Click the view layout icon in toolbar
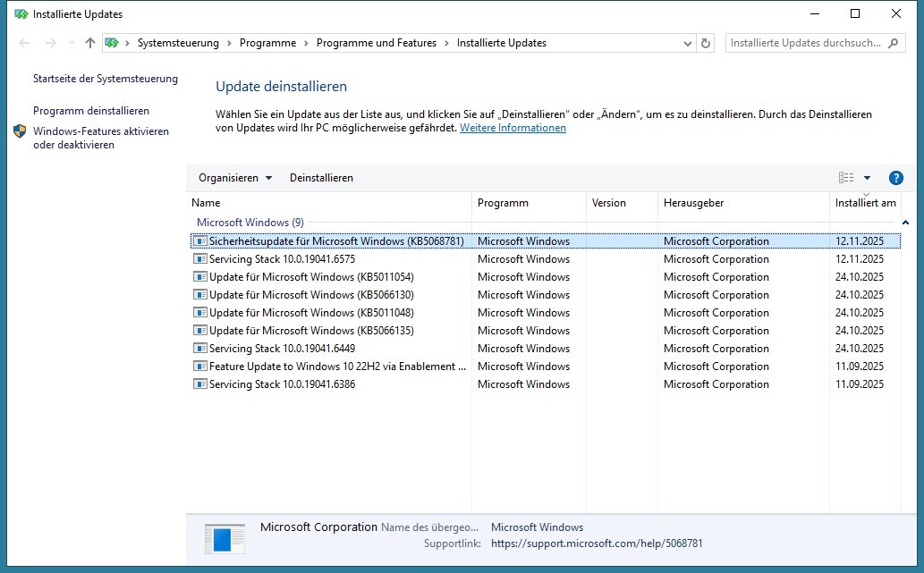The width and height of the screenshot is (924, 573). click(845, 178)
